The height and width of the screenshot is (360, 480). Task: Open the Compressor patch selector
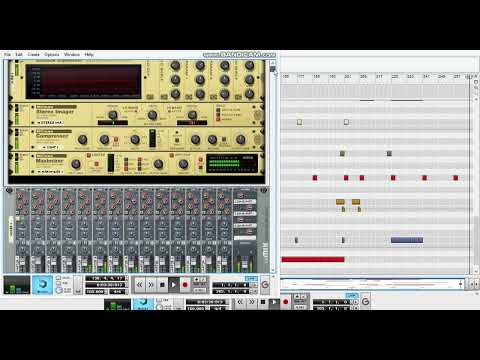(x=49, y=147)
